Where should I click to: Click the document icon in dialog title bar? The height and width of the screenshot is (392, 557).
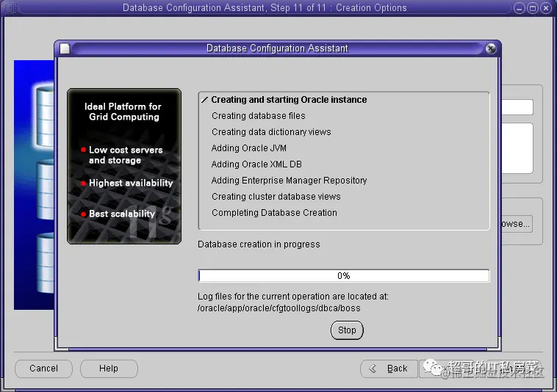coord(65,48)
